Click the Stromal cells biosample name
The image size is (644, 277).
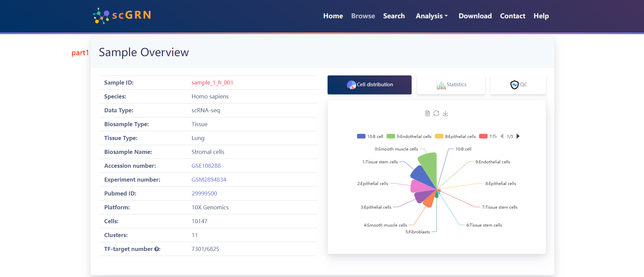(x=208, y=152)
